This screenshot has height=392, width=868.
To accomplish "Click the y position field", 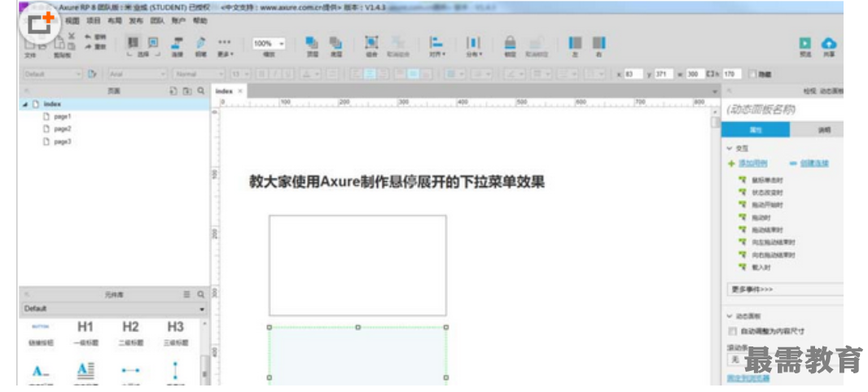I will (x=664, y=73).
